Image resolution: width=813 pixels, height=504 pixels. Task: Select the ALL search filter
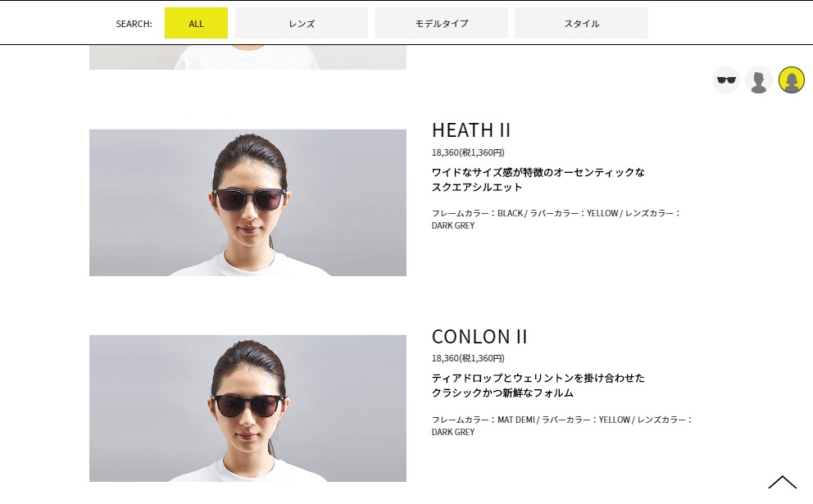click(x=196, y=23)
